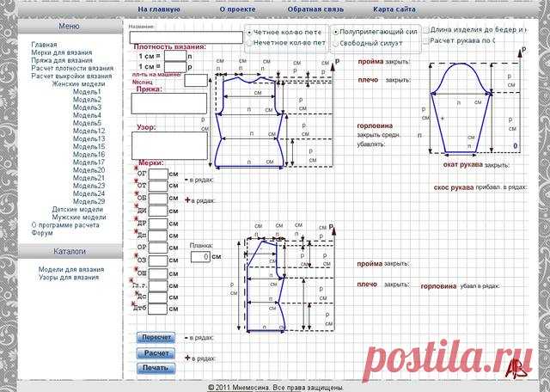The width and height of the screenshot is (550, 392).
Task: Select Модель2 in the side menu
Action: point(87,100)
